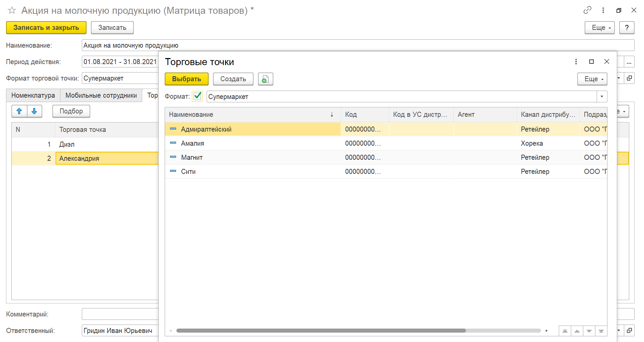Click the Комментарий input field
Viewport: 644px width, 342px height.
120,314
